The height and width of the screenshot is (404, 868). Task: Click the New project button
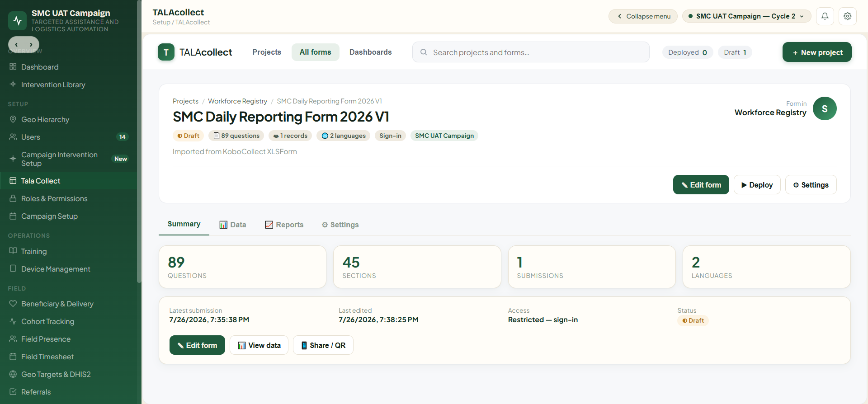click(x=817, y=52)
